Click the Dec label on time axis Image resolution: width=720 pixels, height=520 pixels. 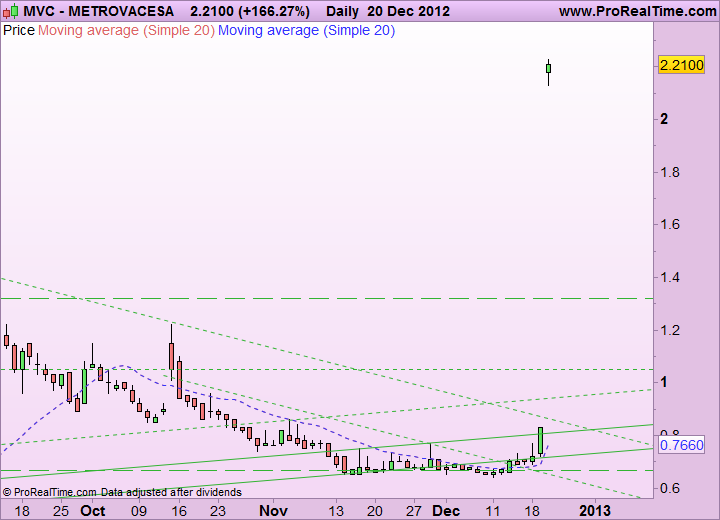pos(446,511)
